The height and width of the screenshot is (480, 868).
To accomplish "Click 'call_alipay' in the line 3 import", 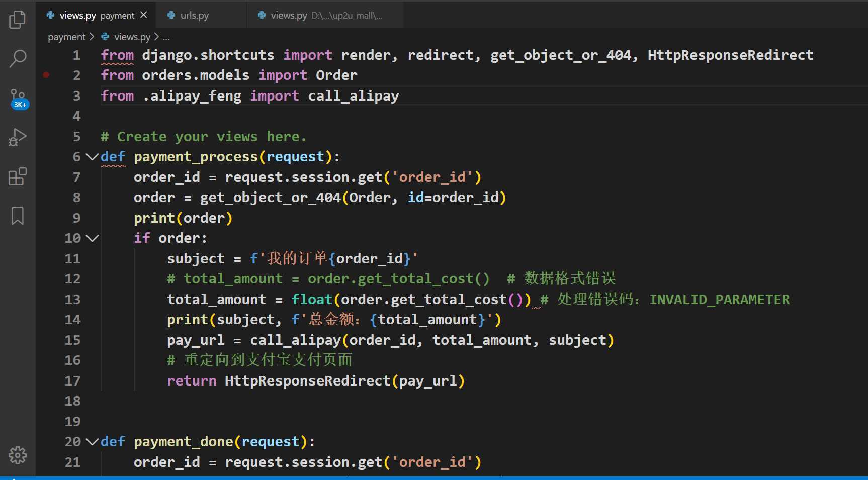I will [x=354, y=96].
